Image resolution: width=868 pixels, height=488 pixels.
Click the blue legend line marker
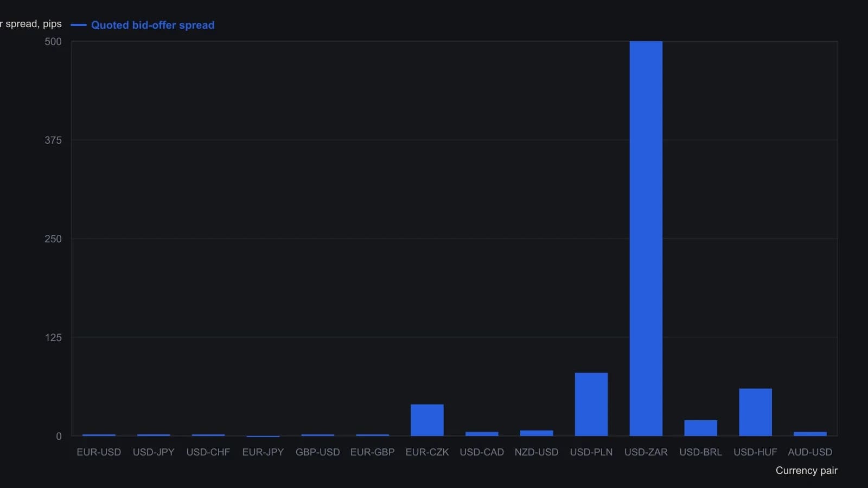click(79, 25)
